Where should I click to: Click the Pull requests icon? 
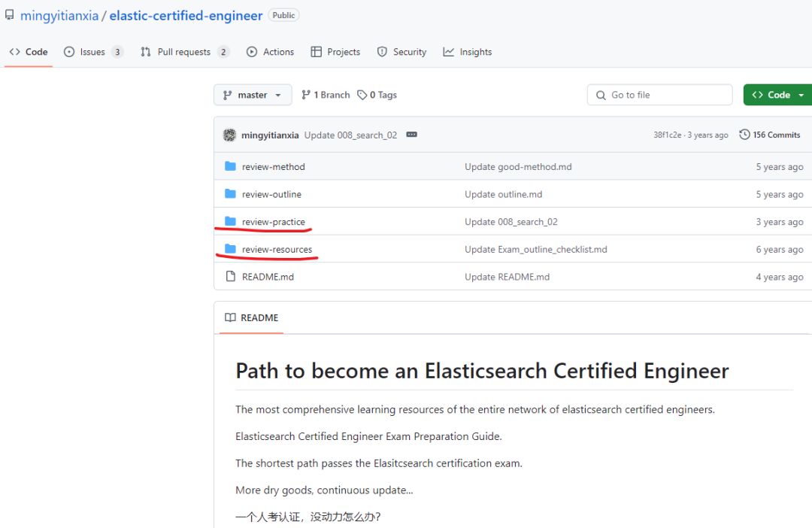146,52
